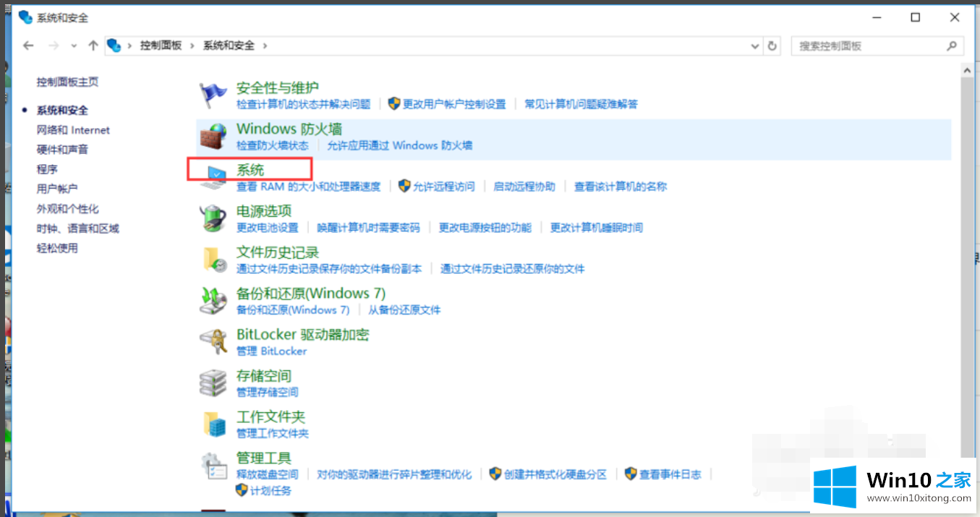
Task: Click 查看 RAM 的大小和处理器速度 link
Action: click(308, 187)
